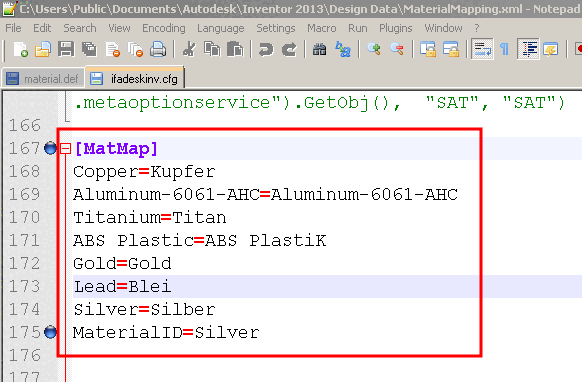The image size is (582, 382).
Task: Click the line Lead=Blei
Action: tap(122, 287)
